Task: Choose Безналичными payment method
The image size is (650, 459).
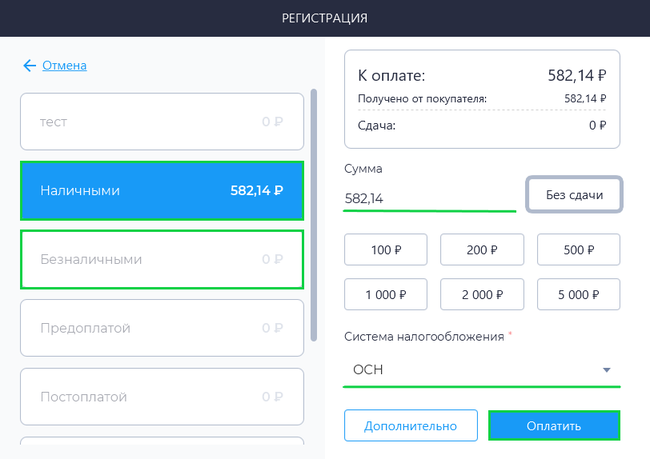Action: point(162,260)
